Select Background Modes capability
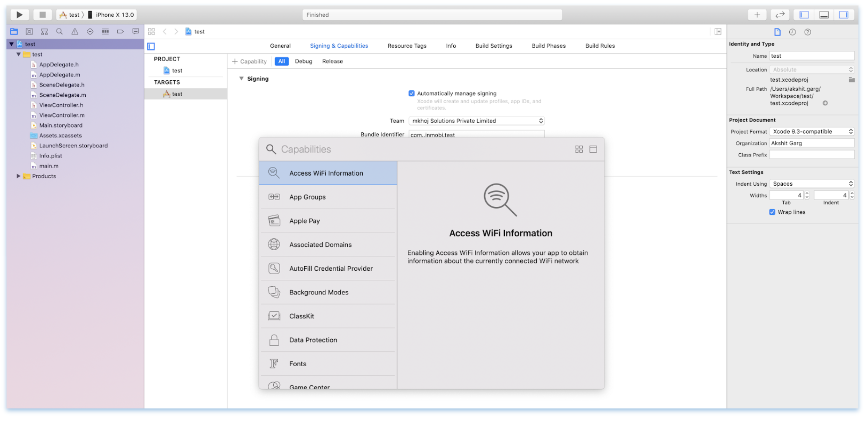The image size is (868, 421). point(328,292)
